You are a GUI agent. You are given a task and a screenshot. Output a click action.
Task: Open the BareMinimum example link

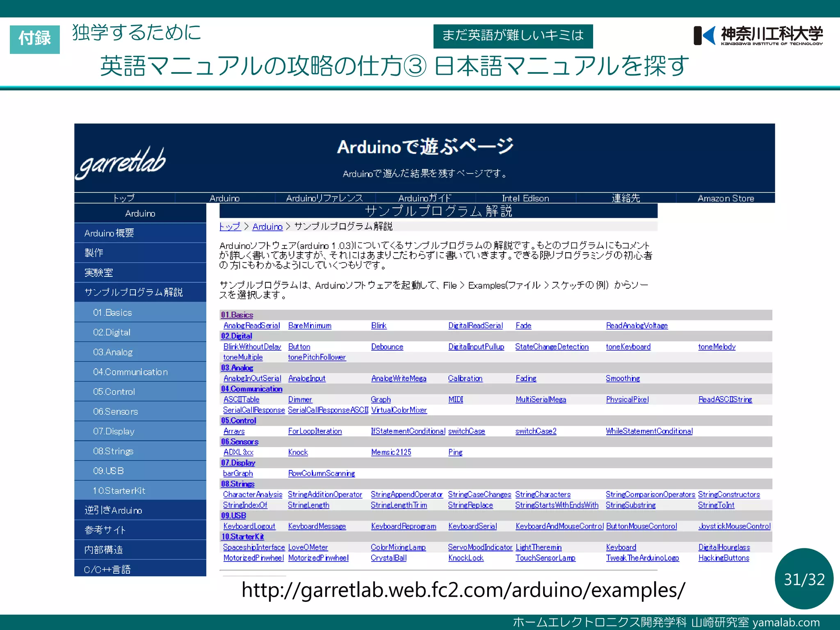[310, 326]
